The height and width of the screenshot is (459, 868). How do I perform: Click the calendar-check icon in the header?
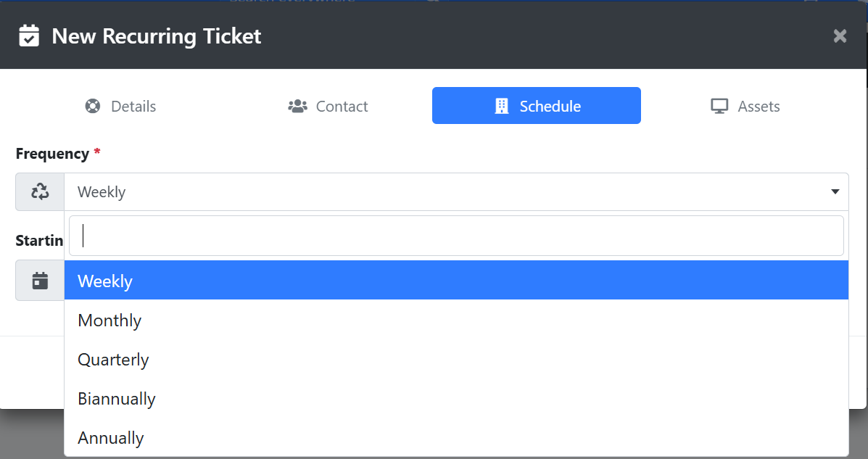pyautogui.click(x=29, y=36)
